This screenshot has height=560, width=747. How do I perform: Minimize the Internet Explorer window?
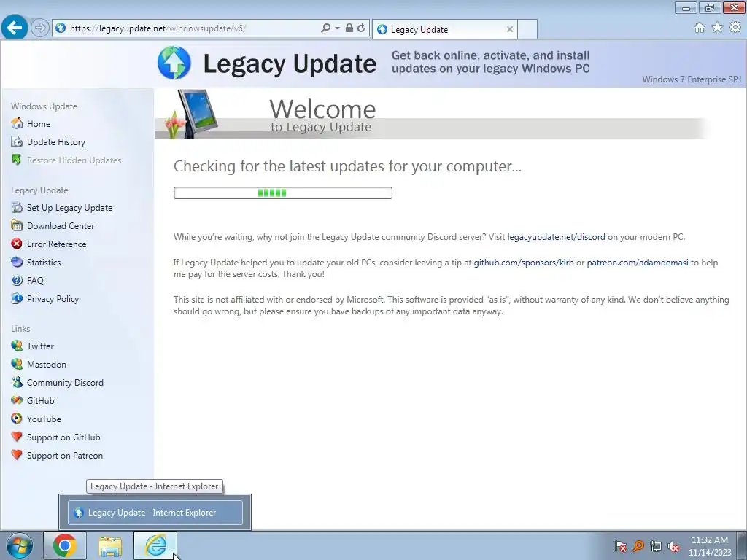(x=686, y=7)
